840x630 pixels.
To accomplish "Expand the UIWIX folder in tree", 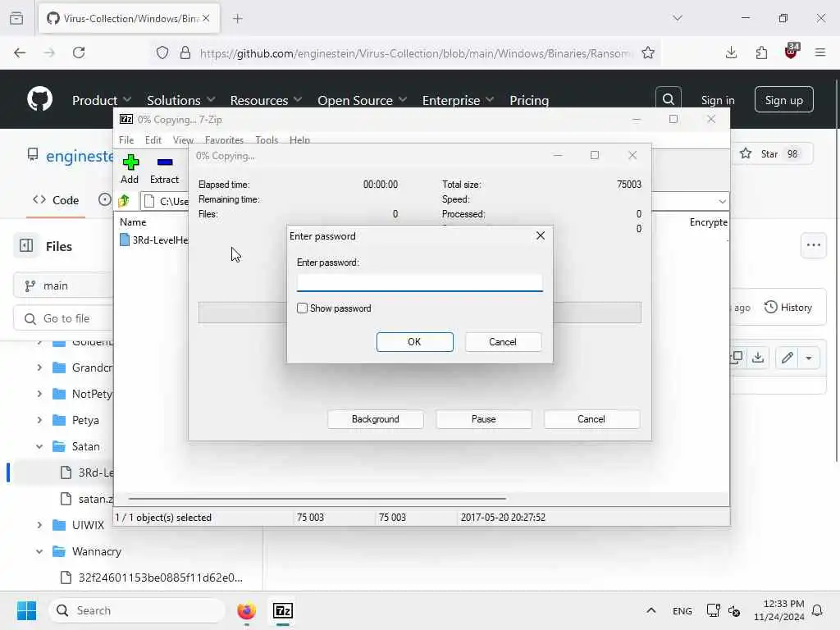I will pos(39,525).
